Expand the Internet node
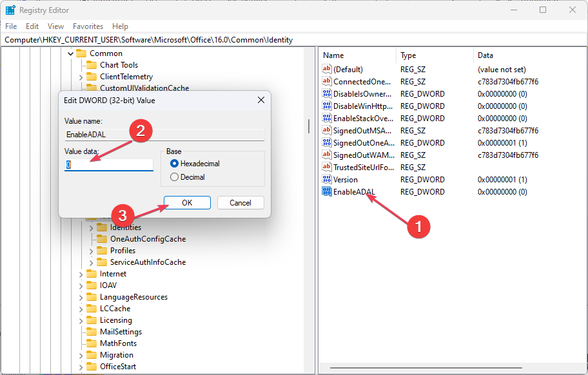Viewport: 588px width, 375px height. pyautogui.click(x=81, y=274)
